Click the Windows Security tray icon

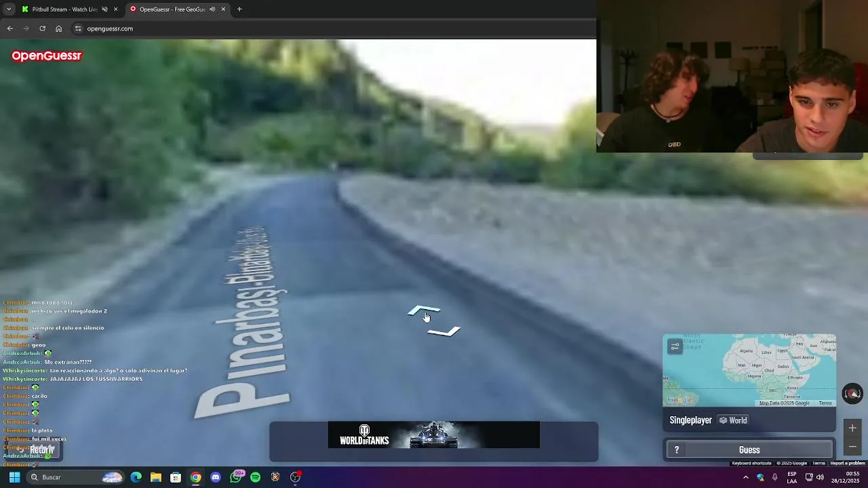[x=760, y=477]
